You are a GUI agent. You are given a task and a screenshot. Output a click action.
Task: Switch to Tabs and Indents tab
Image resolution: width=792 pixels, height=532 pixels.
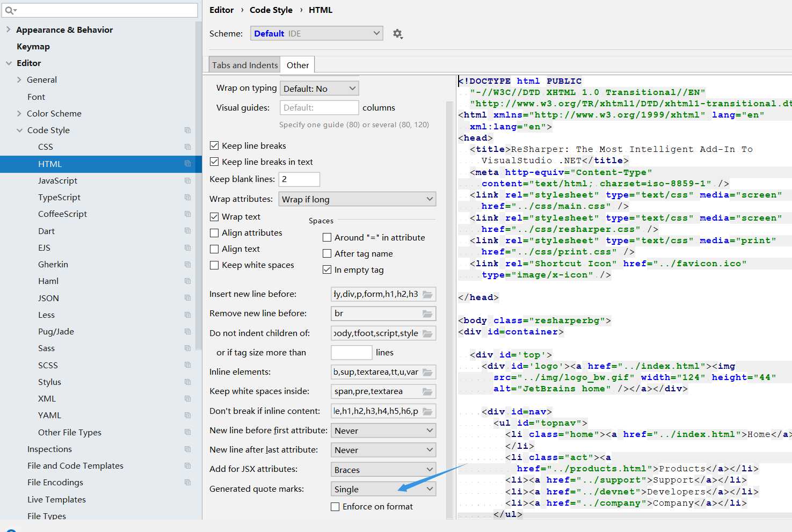245,65
